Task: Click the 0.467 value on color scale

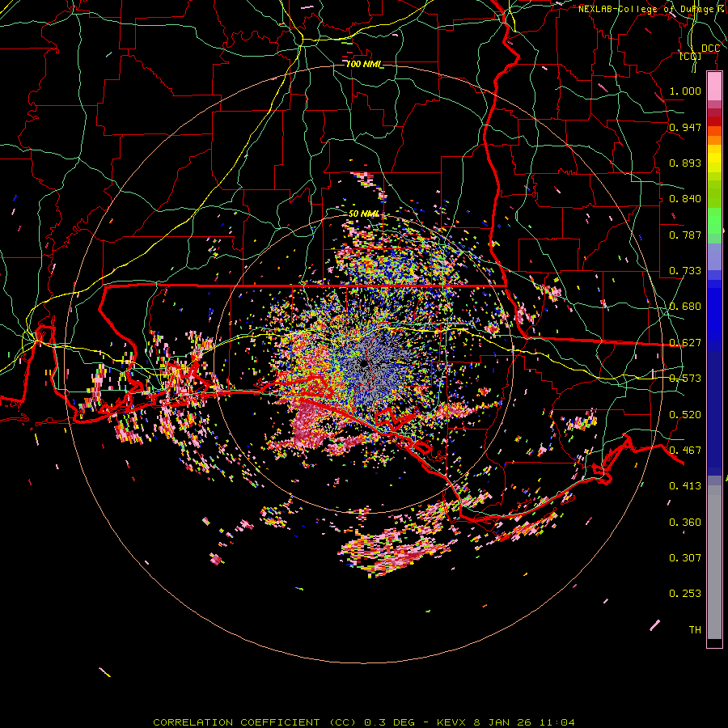Action: point(685,451)
